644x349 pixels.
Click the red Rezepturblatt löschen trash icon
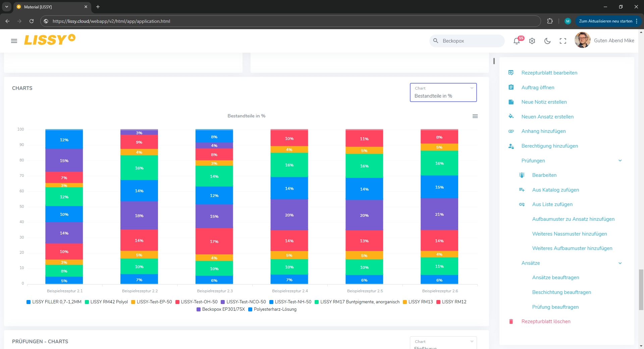511,321
